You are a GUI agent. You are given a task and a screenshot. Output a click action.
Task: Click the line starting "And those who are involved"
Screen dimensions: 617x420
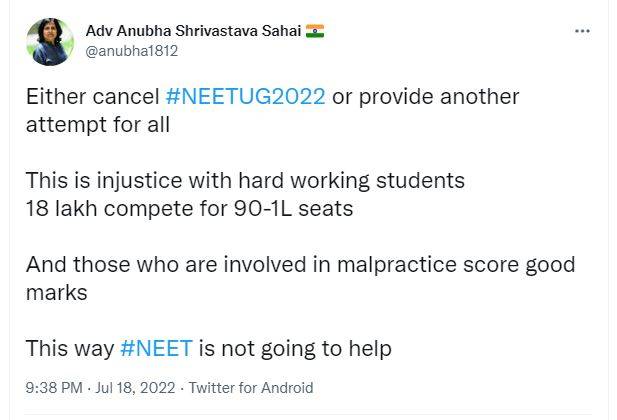[x=300, y=264]
